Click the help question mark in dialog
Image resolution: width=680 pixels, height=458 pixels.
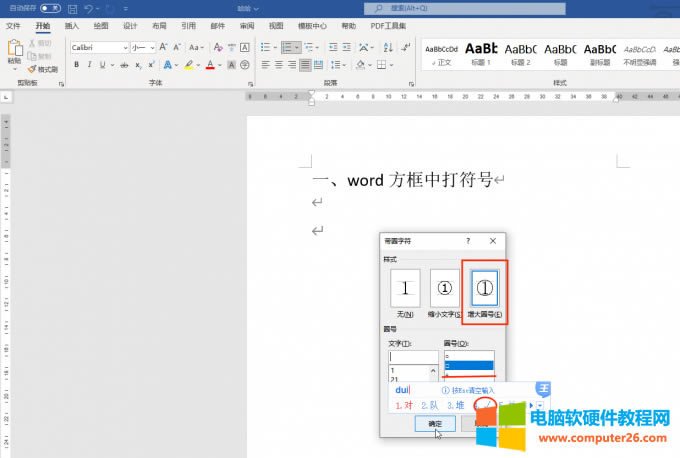pos(468,241)
